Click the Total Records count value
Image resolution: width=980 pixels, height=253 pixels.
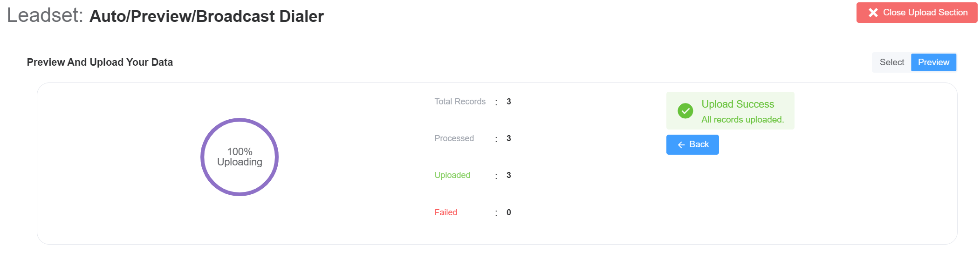pos(508,102)
